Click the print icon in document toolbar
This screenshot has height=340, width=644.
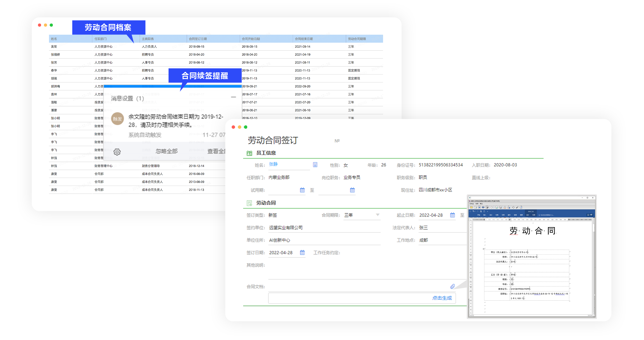[x=483, y=207]
